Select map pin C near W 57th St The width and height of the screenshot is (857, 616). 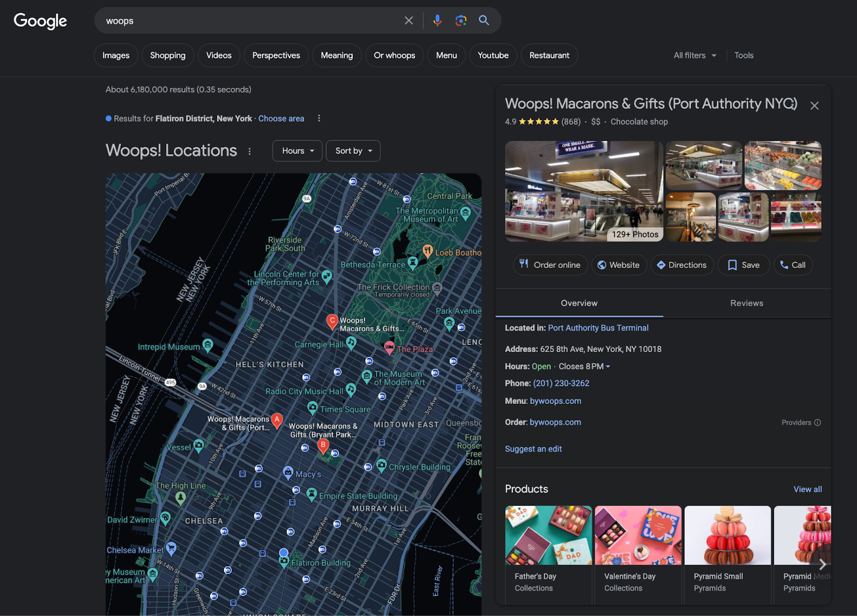[x=332, y=321]
